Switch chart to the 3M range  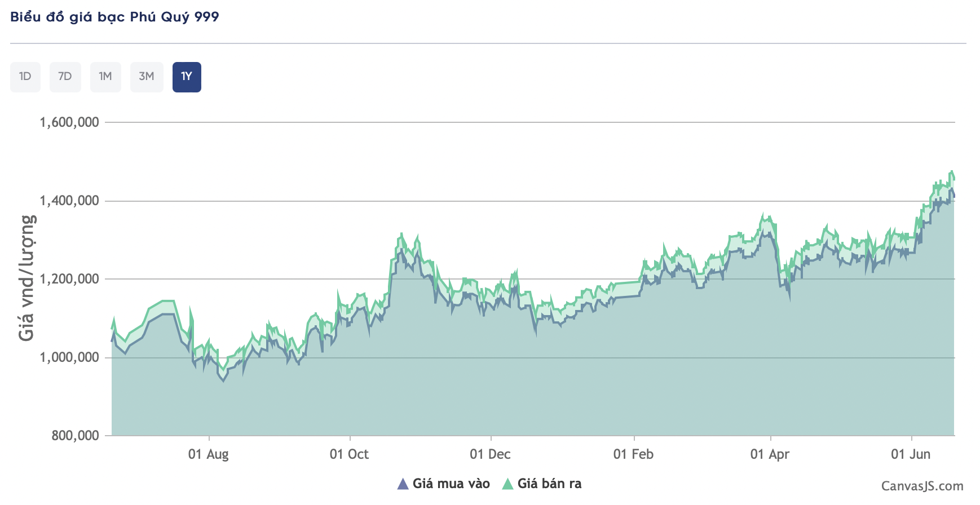[x=147, y=77]
